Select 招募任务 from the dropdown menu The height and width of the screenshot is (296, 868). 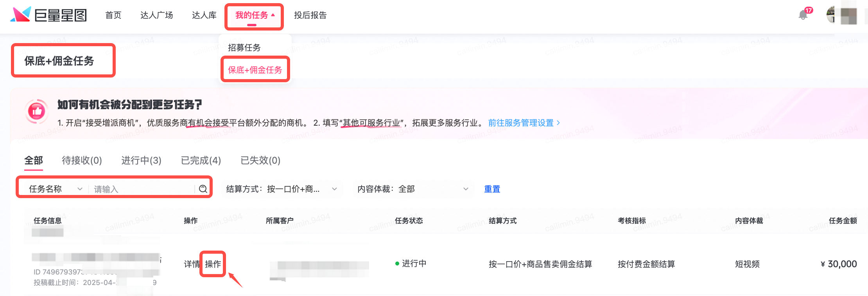coord(244,48)
